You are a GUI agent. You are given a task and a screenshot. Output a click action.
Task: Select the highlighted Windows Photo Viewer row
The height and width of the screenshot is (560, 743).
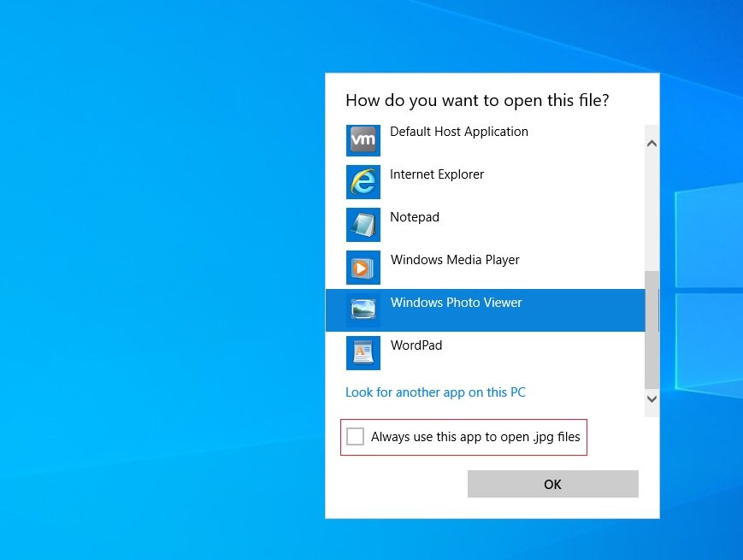pos(456,309)
